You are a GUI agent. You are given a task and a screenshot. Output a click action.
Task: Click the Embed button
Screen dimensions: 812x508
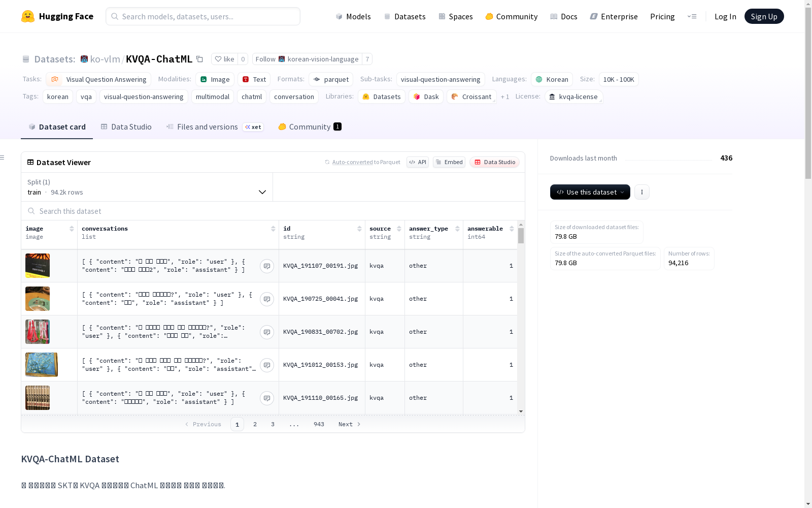pos(449,162)
